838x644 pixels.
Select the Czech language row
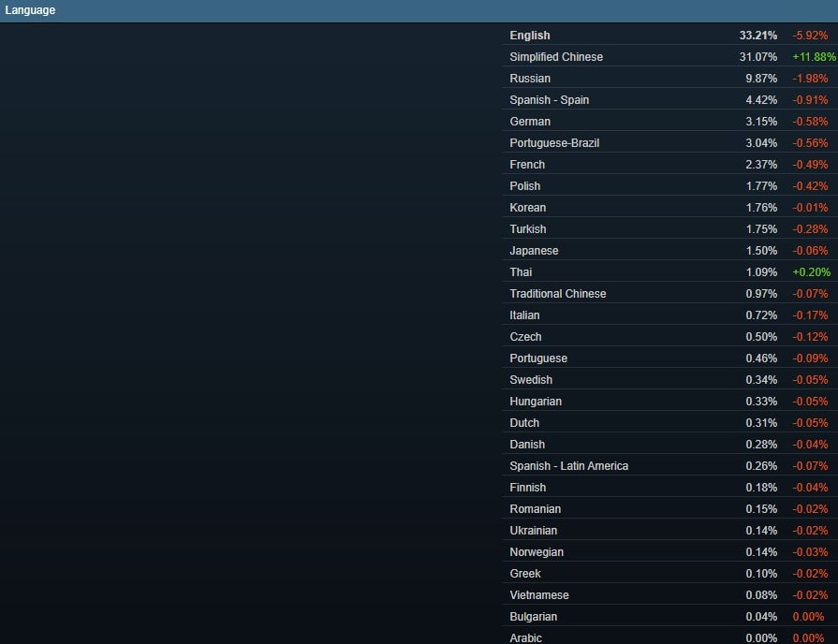[x=670, y=337]
